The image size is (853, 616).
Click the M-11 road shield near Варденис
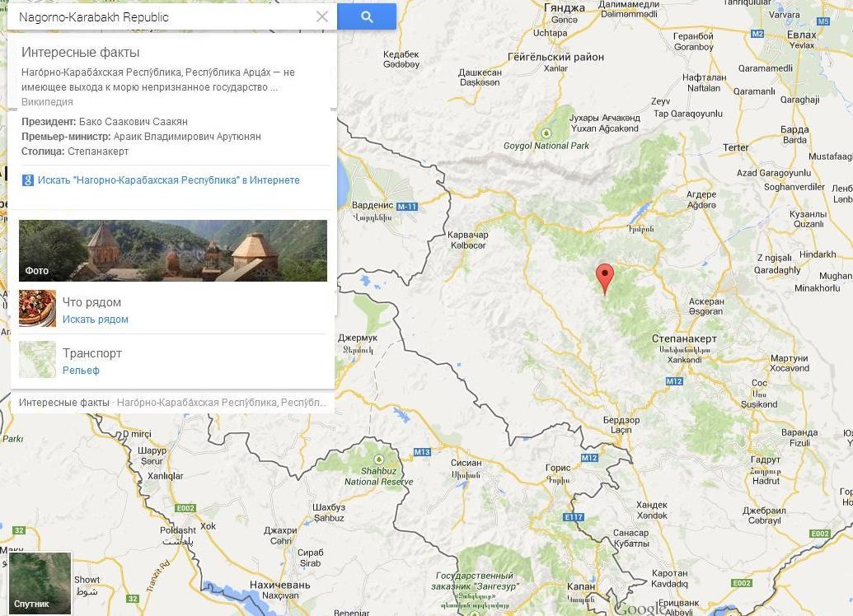coord(406,207)
